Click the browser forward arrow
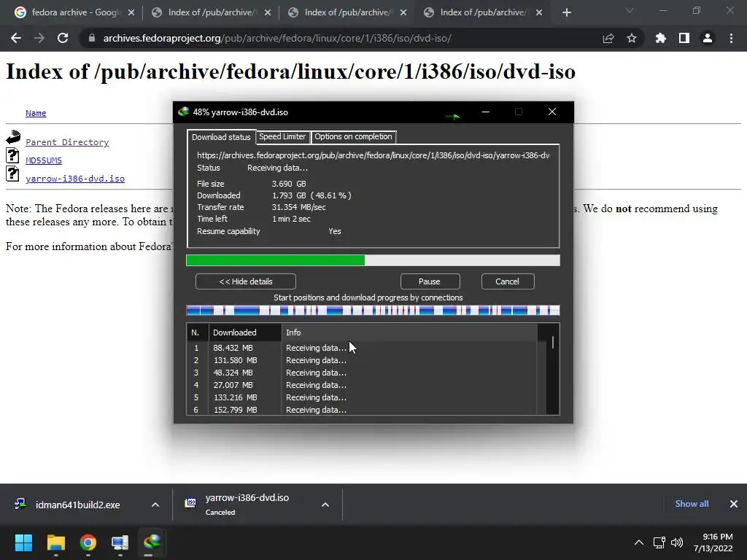Image resolution: width=747 pixels, height=560 pixels. 39,38
